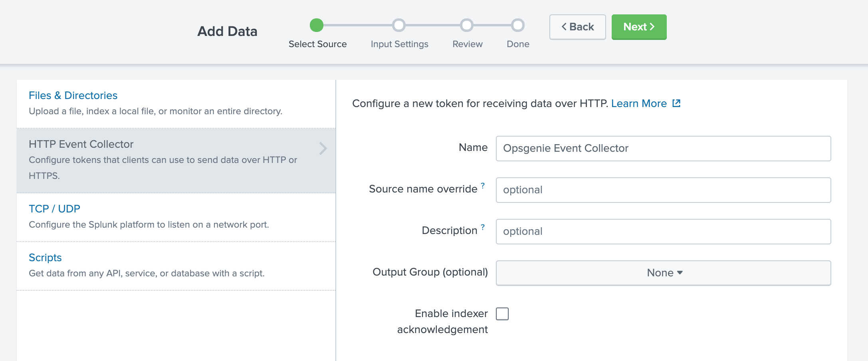
Task: Click the Done step circle
Action: coord(518,25)
